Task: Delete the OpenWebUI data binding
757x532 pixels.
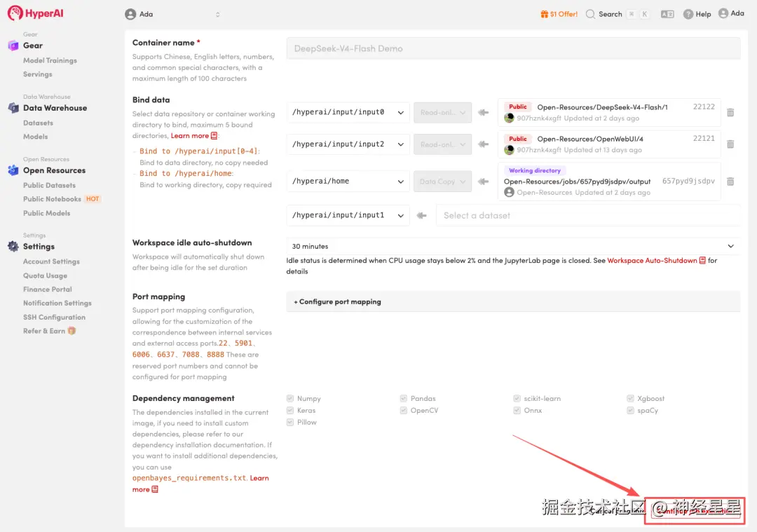Action: (730, 144)
